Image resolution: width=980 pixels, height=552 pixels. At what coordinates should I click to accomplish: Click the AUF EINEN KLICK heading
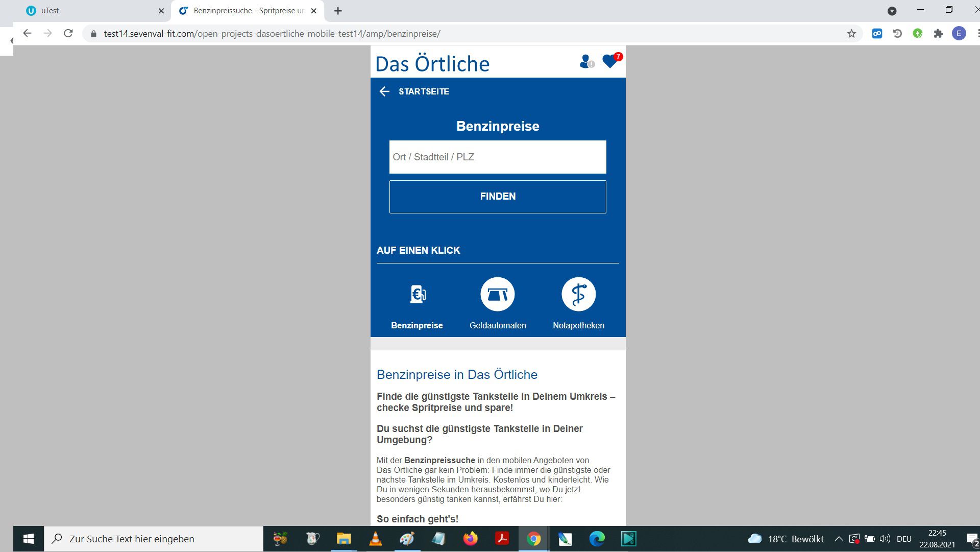pos(419,250)
